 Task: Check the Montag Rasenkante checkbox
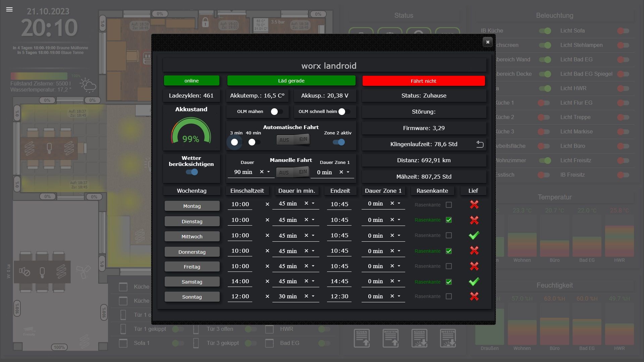pyautogui.click(x=449, y=205)
